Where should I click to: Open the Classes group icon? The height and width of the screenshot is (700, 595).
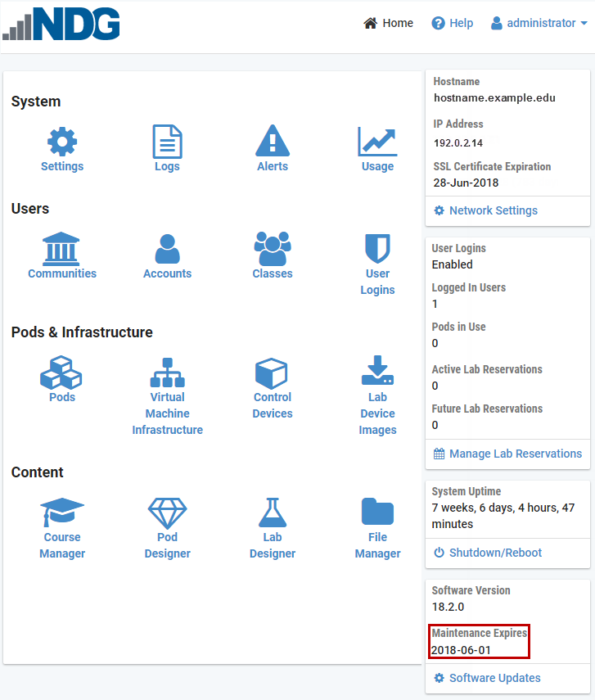(273, 249)
